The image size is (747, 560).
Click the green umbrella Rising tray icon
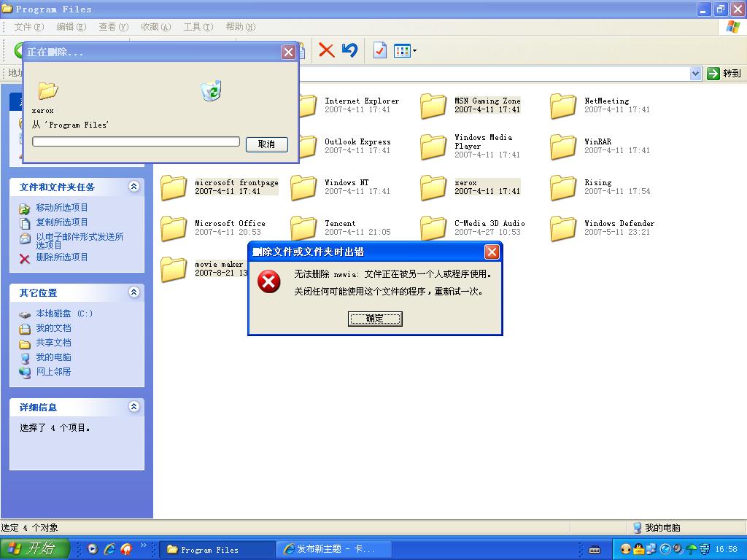tap(692, 549)
